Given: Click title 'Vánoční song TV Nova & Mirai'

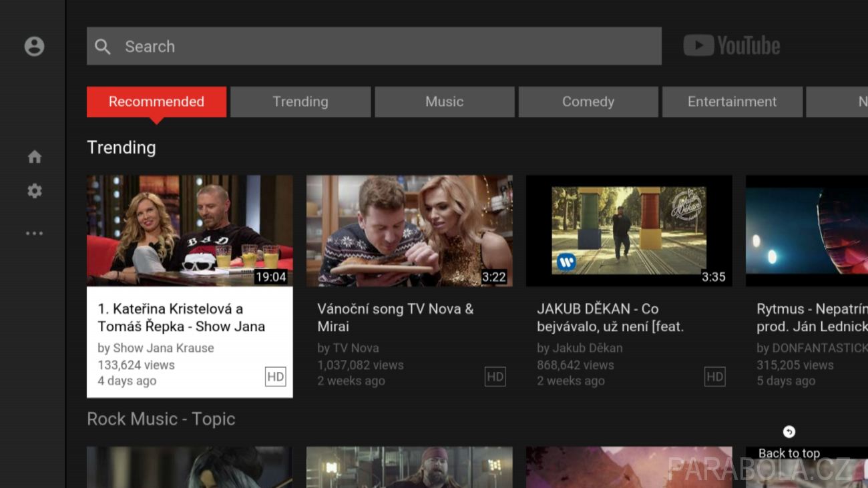Looking at the screenshot, I should coord(395,318).
